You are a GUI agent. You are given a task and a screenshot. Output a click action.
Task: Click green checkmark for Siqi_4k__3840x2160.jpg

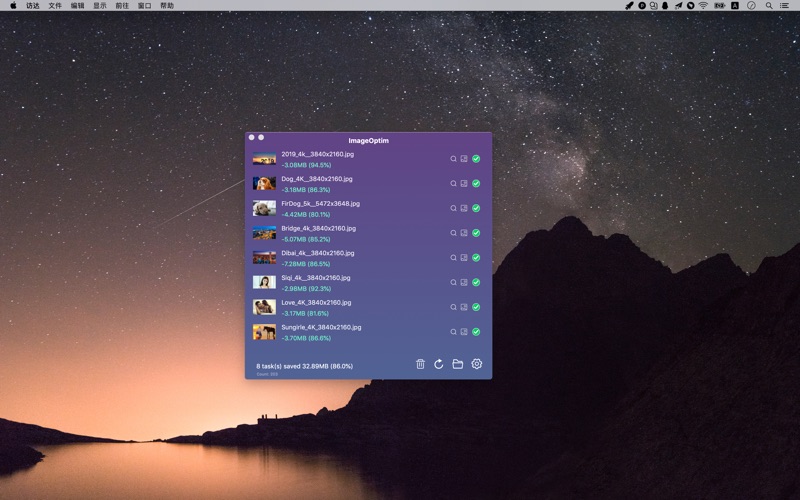(x=476, y=282)
